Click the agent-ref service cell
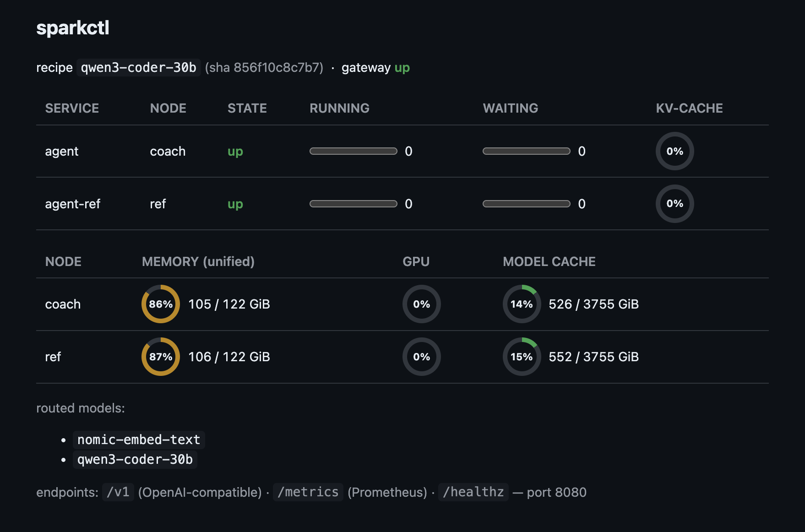The height and width of the screenshot is (532, 805). 72,204
